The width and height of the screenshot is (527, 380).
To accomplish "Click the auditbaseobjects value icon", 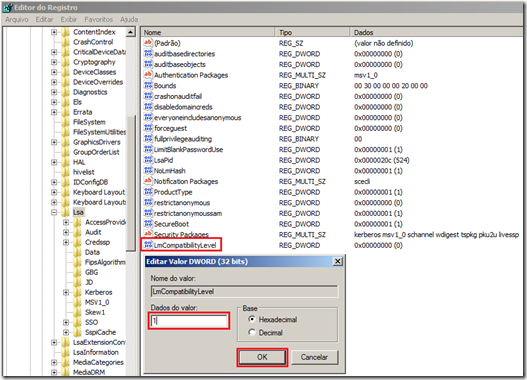I will click(x=148, y=64).
